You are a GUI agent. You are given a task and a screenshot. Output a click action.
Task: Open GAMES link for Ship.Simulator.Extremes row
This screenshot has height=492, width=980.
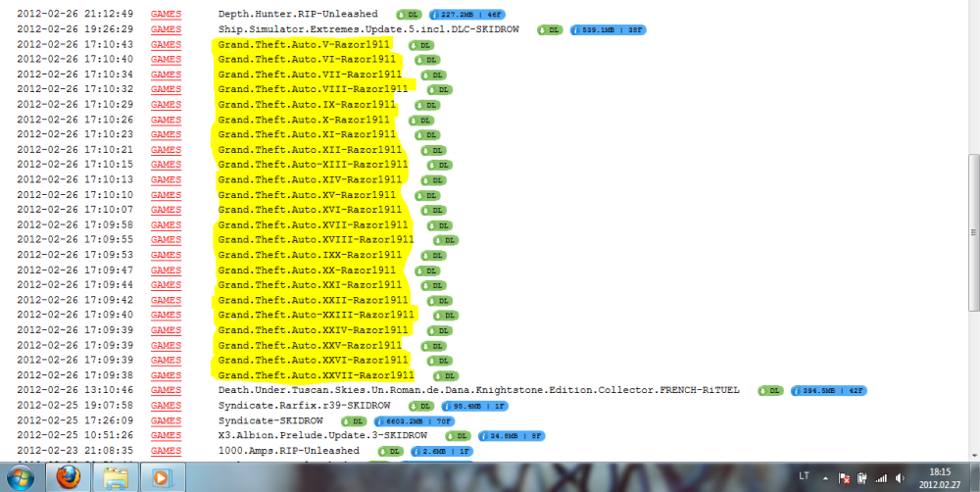point(166,29)
